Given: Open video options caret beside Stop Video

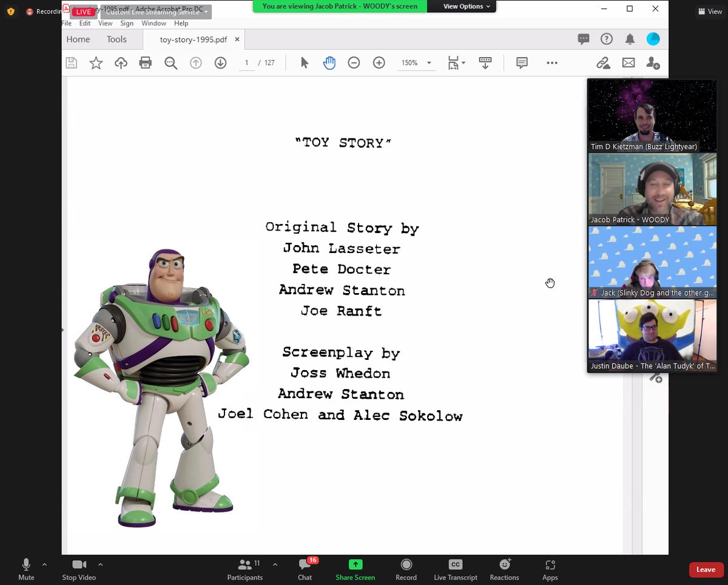Looking at the screenshot, I should pyautogui.click(x=101, y=564).
